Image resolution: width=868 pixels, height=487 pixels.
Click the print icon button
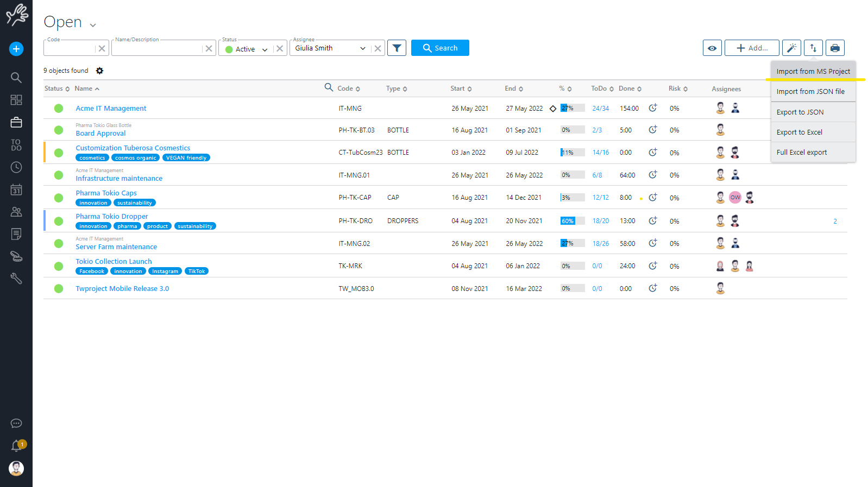click(835, 48)
